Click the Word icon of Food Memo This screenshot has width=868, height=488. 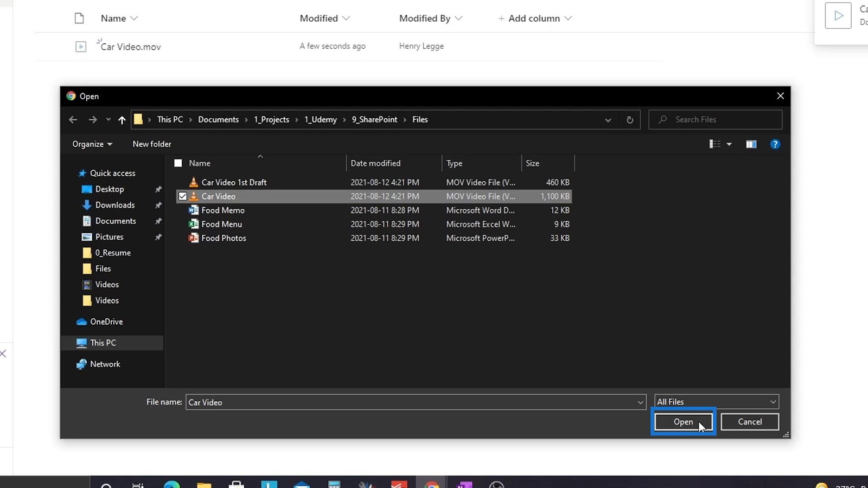point(194,210)
